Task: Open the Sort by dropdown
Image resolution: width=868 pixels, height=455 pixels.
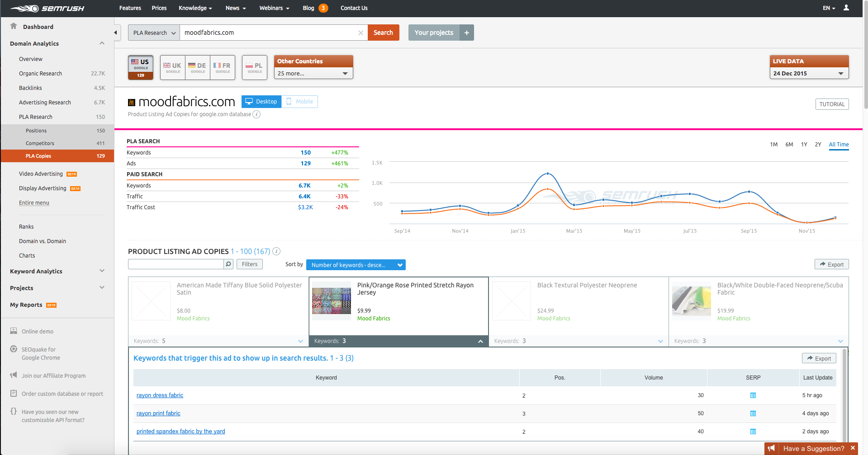Action: click(x=356, y=265)
